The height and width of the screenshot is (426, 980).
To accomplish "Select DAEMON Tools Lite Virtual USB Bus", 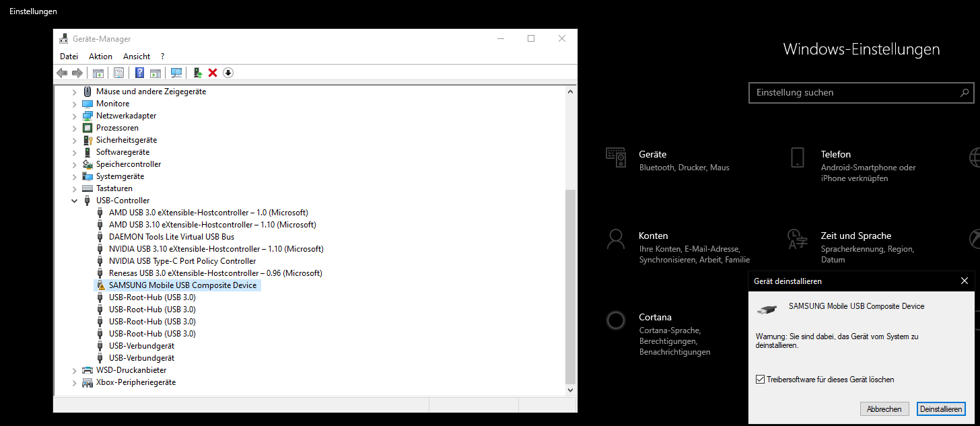I will 172,237.
